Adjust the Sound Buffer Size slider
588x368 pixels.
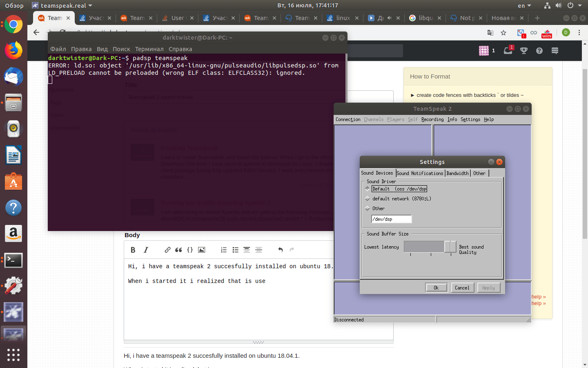coord(450,247)
